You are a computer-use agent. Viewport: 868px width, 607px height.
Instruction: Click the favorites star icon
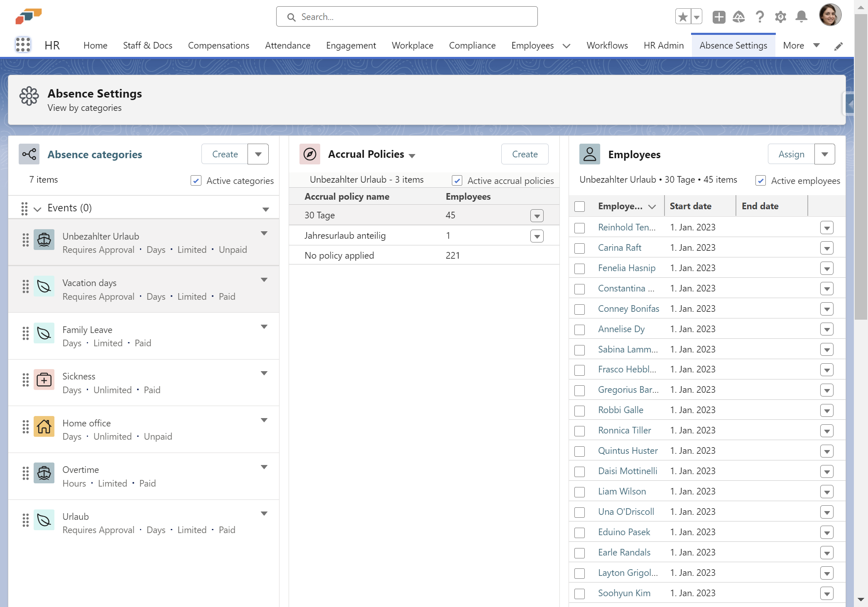[x=683, y=17]
